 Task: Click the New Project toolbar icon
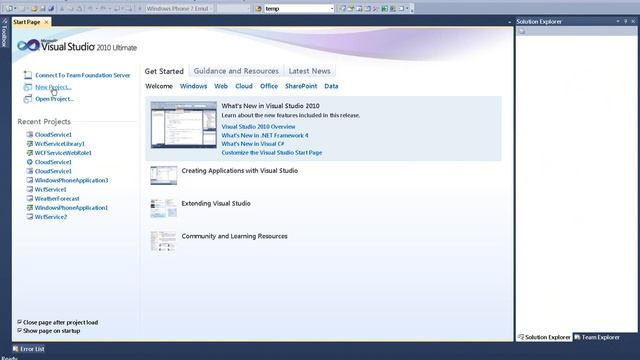(10, 8)
